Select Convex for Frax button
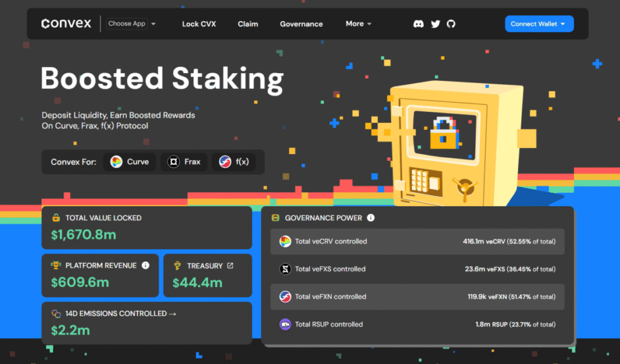The width and height of the screenshot is (620, 364). [184, 162]
